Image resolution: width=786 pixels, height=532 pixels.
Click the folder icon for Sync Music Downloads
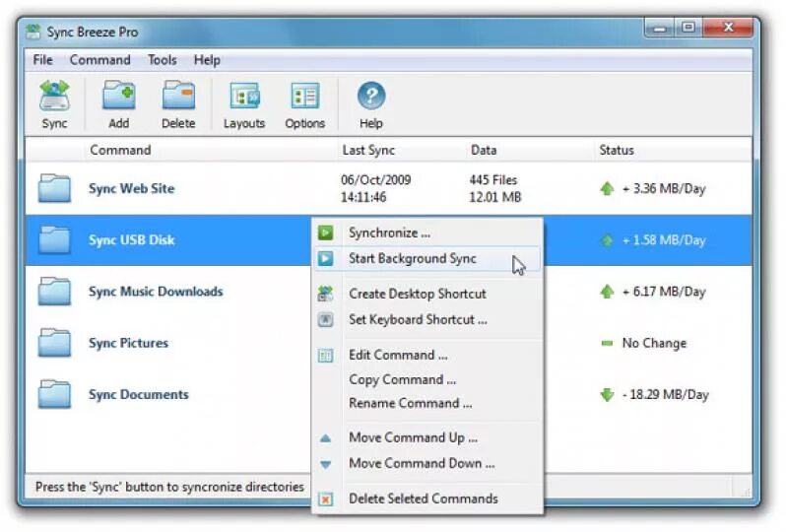coord(54,292)
